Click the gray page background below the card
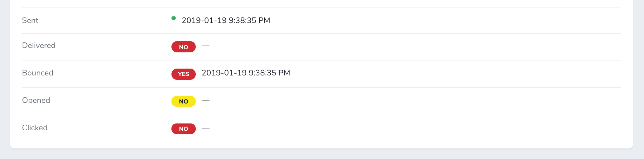Viewport: 644px width, 159px height. [321, 154]
